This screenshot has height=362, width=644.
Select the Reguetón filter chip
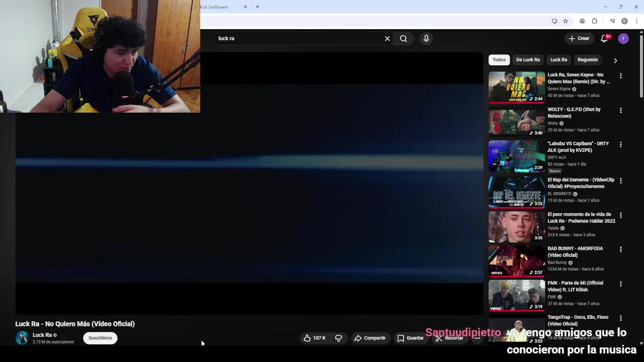588,60
